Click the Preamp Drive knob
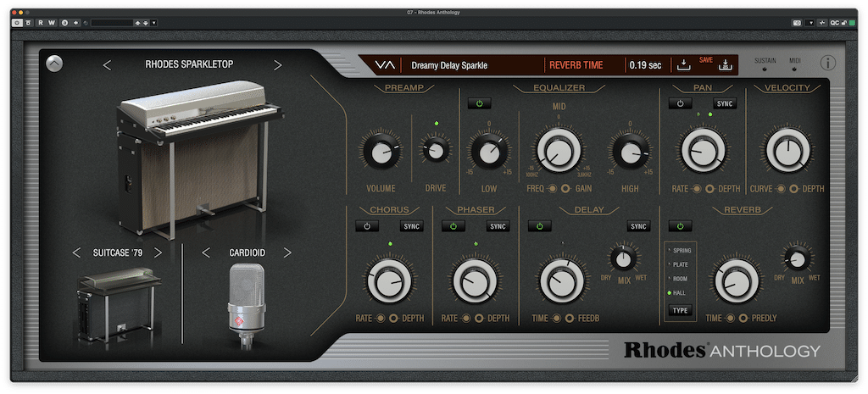 coord(435,150)
